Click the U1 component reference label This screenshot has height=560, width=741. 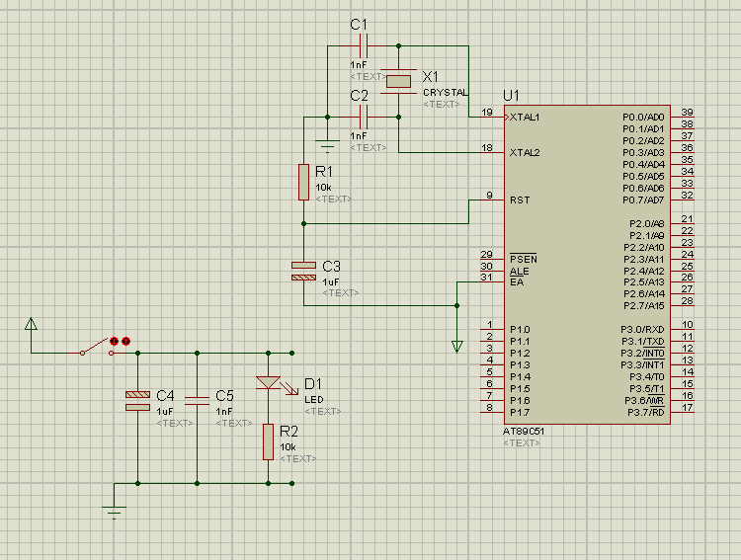[x=511, y=95]
